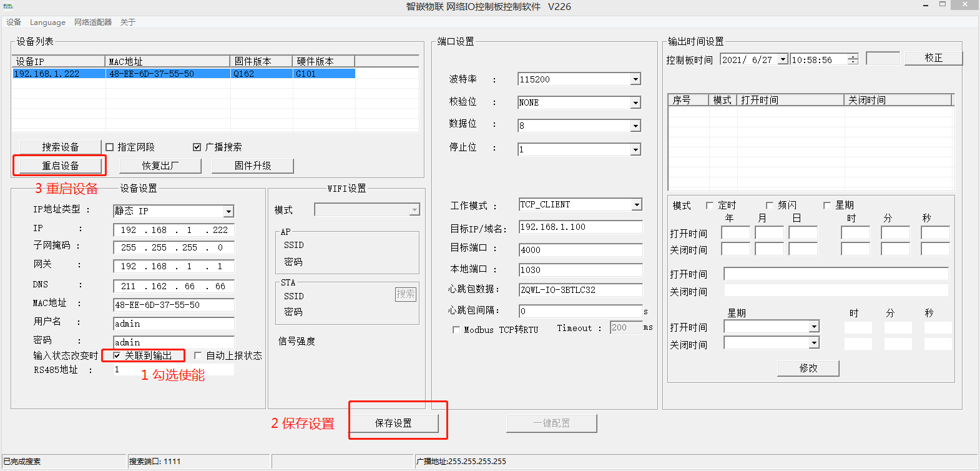Click the 目标端口 field

581,250
